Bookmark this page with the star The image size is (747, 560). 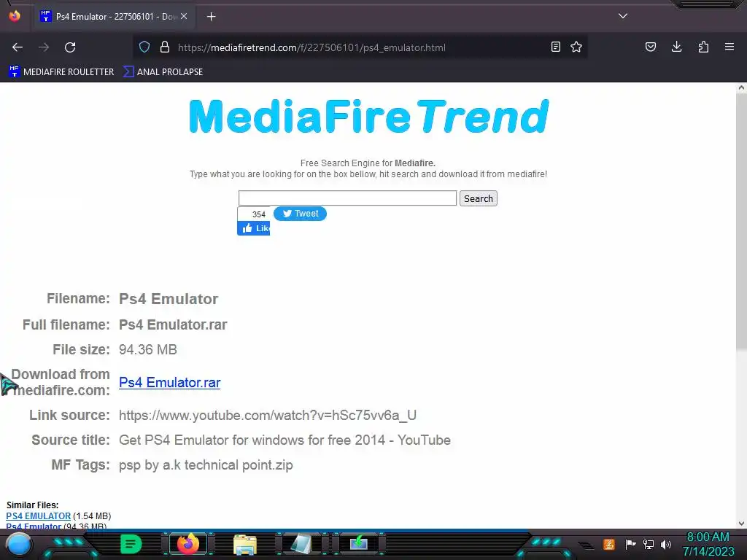(576, 47)
